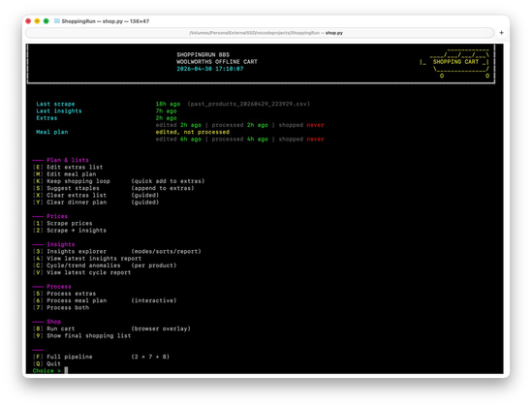Click the ASCII shopping cart logo
The image size is (532, 407).
pyautogui.click(x=454, y=63)
